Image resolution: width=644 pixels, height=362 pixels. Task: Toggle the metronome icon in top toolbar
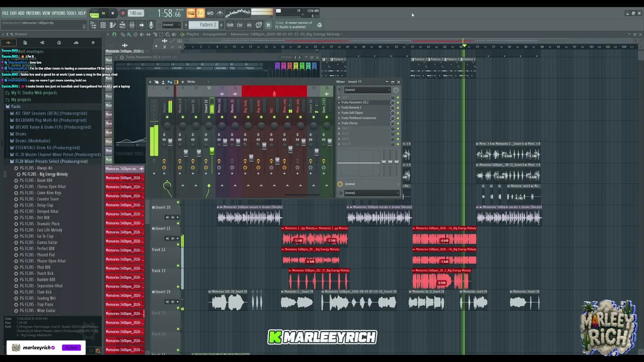tap(220, 13)
